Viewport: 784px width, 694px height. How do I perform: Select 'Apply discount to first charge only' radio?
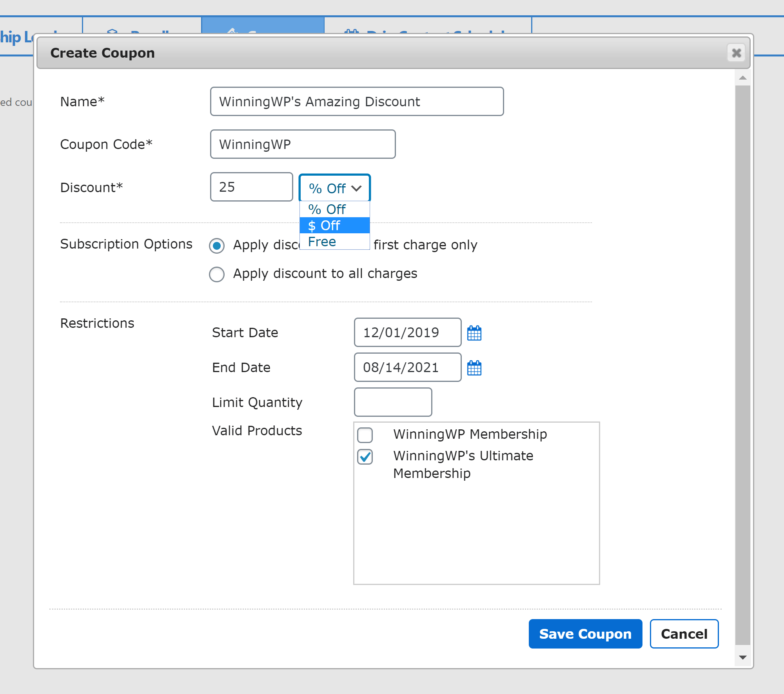pos(217,246)
